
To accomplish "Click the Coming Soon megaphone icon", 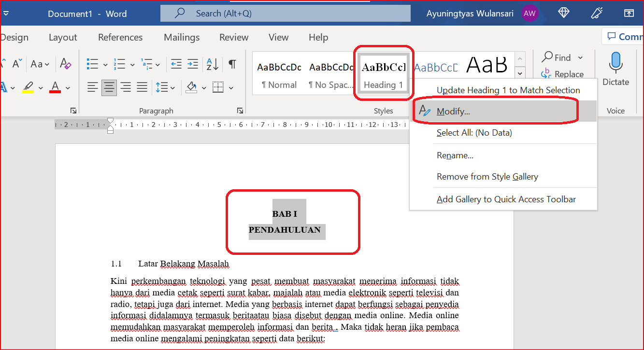I will click(x=597, y=13).
